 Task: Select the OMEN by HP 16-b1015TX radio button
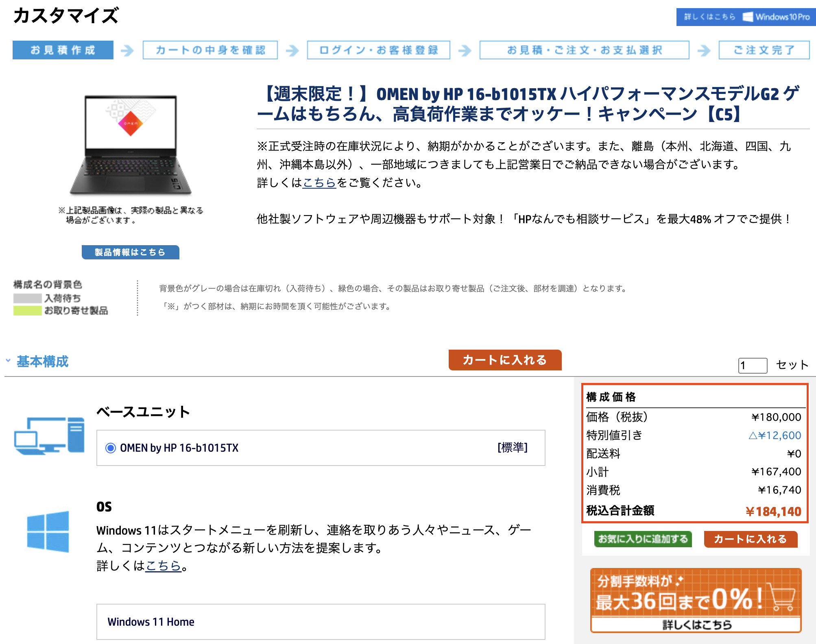point(111,448)
